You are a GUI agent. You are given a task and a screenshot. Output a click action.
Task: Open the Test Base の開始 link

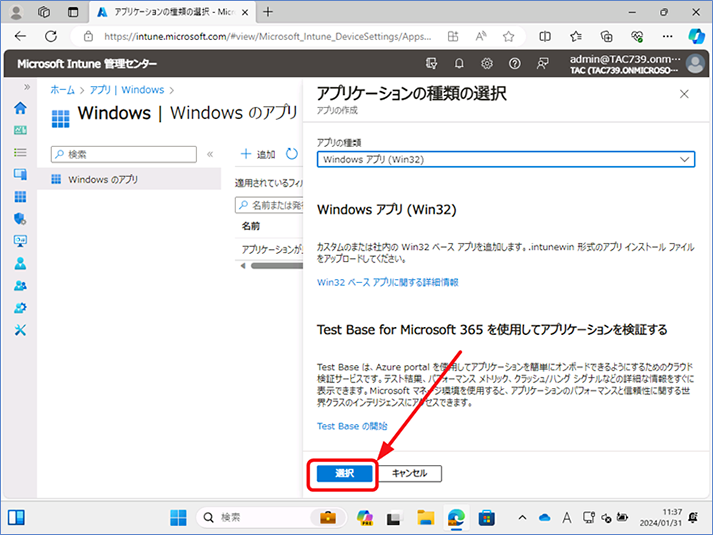[x=352, y=426]
